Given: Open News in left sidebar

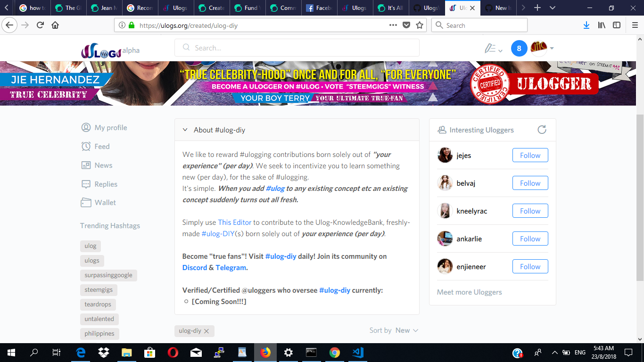Looking at the screenshot, I should coord(97,165).
